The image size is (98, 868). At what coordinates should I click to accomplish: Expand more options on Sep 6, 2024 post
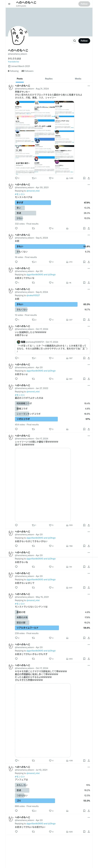pos(89,235)
